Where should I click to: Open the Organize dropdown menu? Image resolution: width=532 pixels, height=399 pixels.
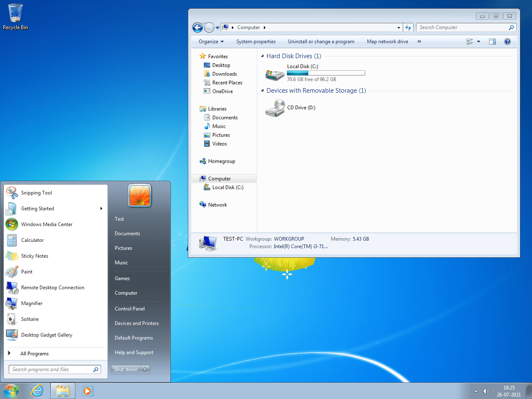point(211,42)
